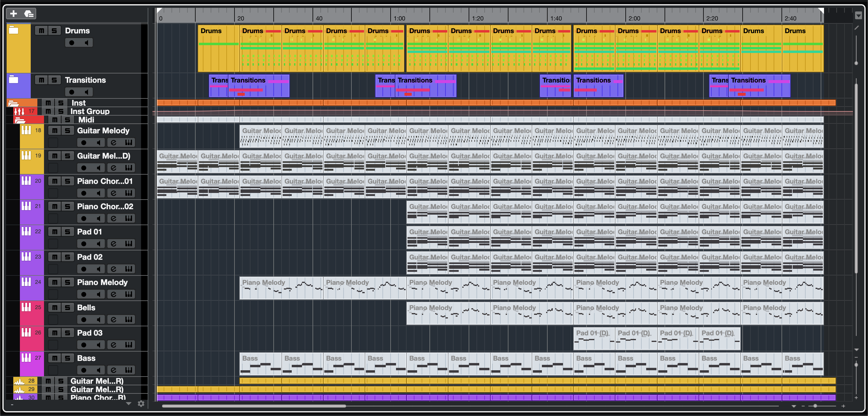This screenshot has height=416, width=868.
Task: Collapse the red Midi folder
Action: click(20, 120)
